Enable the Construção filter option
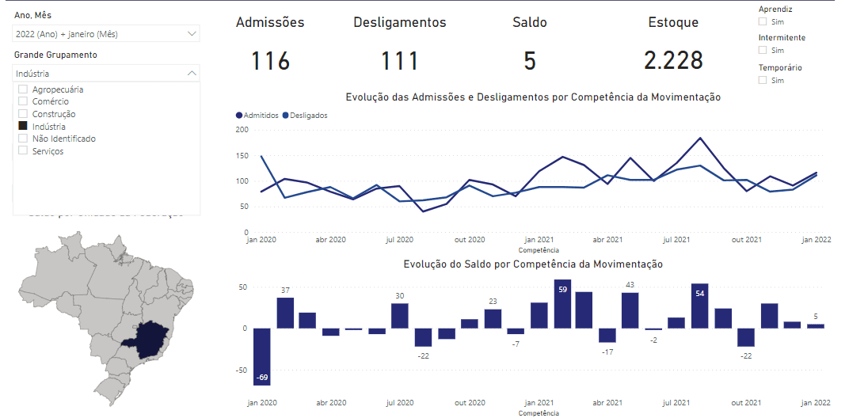 click(23, 114)
